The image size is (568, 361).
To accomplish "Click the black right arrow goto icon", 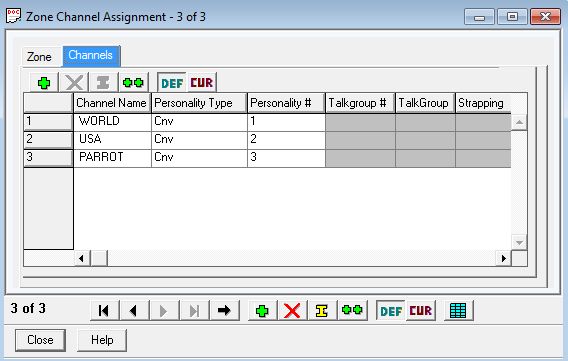I will (x=224, y=310).
